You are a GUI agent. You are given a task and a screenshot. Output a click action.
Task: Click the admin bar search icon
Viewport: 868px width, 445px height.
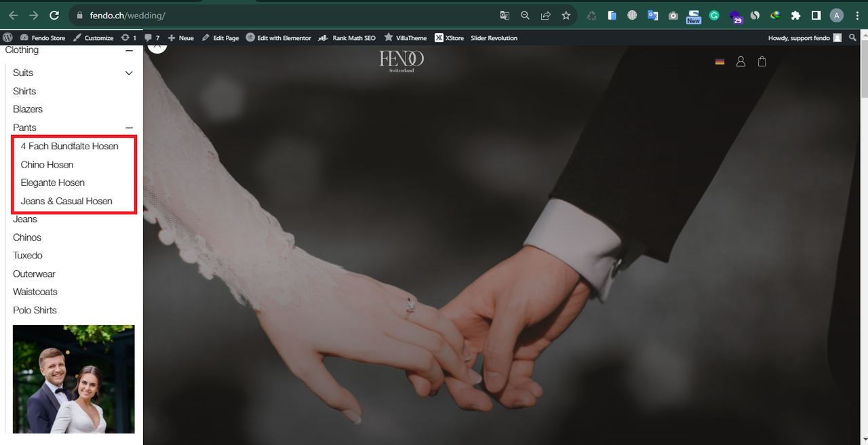[852, 38]
